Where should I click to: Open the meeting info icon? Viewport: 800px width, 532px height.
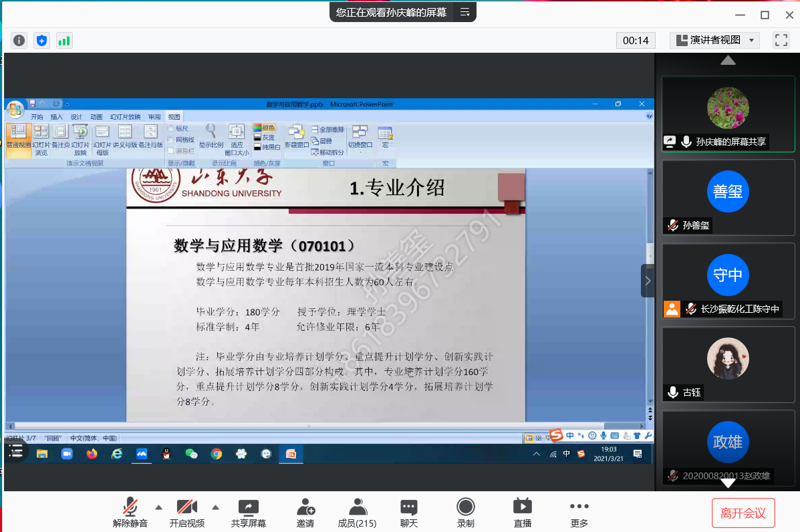click(x=19, y=41)
